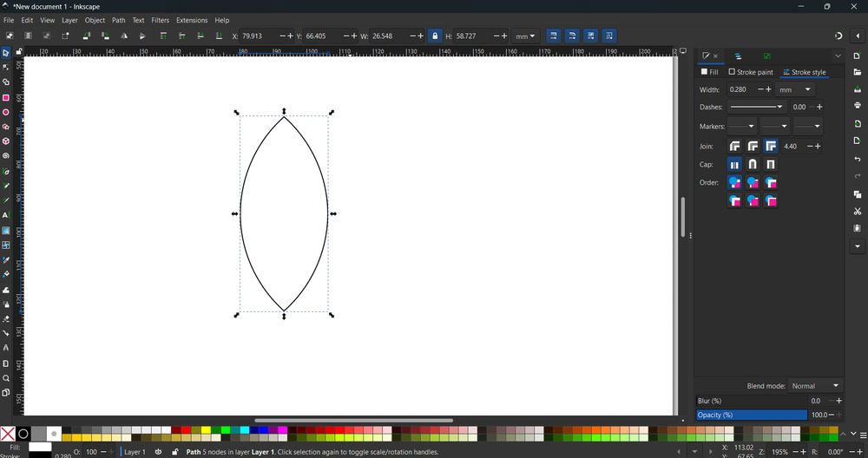Select the Ellipse tool in toolbox
The height and width of the screenshot is (458, 868).
point(6,113)
